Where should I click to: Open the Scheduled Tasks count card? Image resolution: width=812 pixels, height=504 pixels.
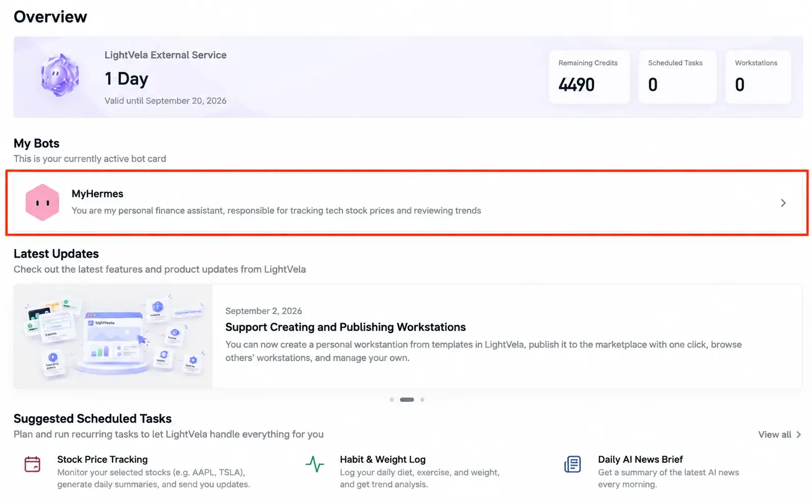[x=678, y=77]
